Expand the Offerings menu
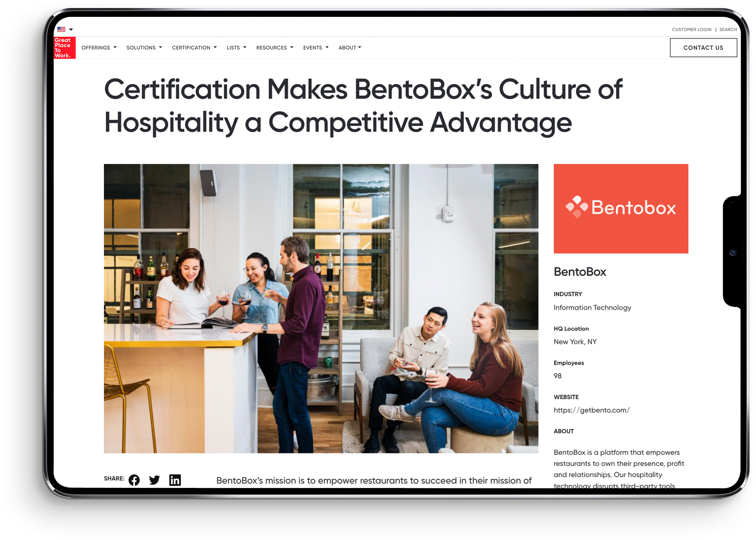756x540 pixels. click(99, 48)
